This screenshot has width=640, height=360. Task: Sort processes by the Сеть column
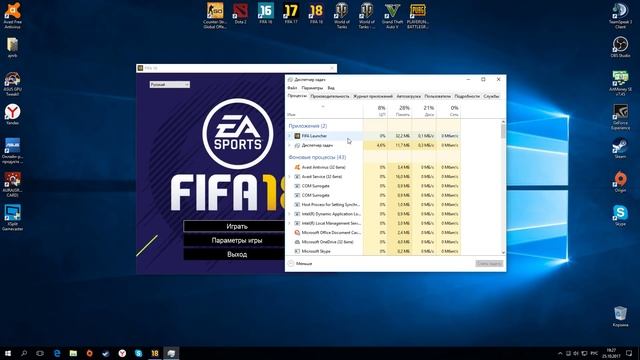(x=448, y=111)
